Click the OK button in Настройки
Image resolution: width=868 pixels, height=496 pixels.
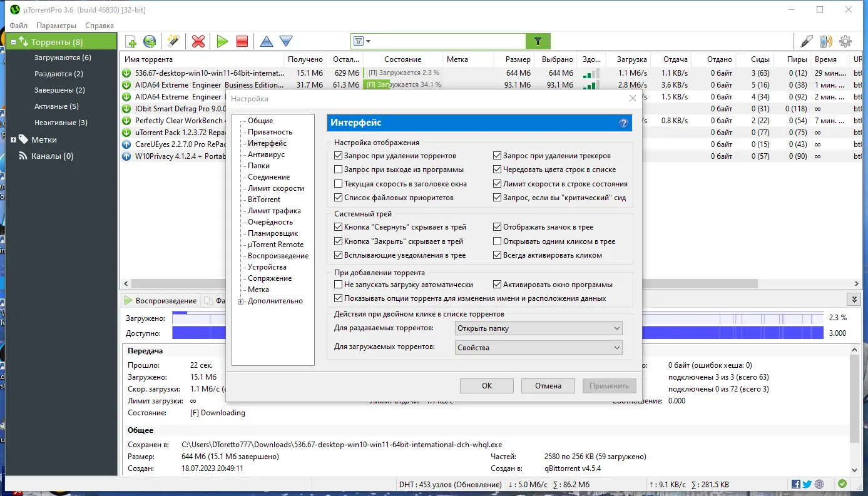pyautogui.click(x=487, y=386)
